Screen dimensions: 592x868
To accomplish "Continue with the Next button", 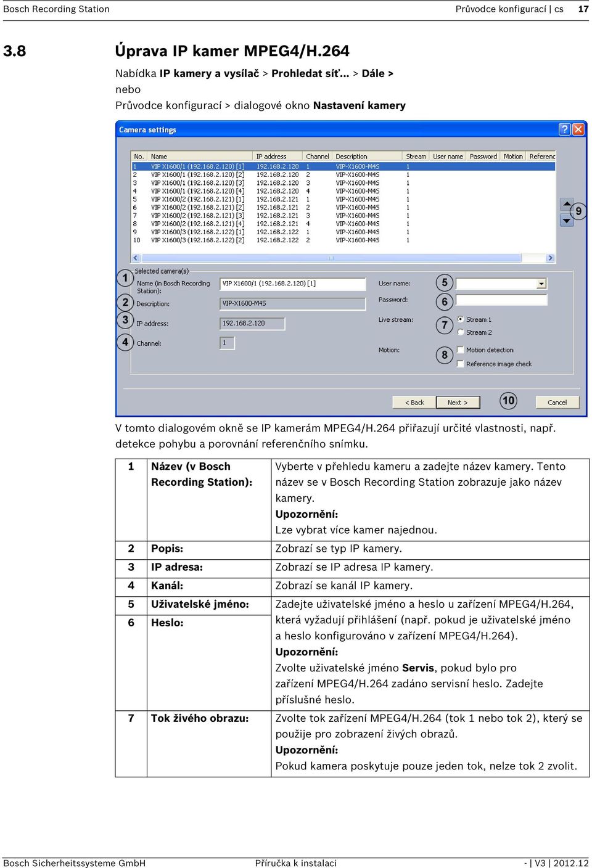I will pyautogui.click(x=457, y=403).
